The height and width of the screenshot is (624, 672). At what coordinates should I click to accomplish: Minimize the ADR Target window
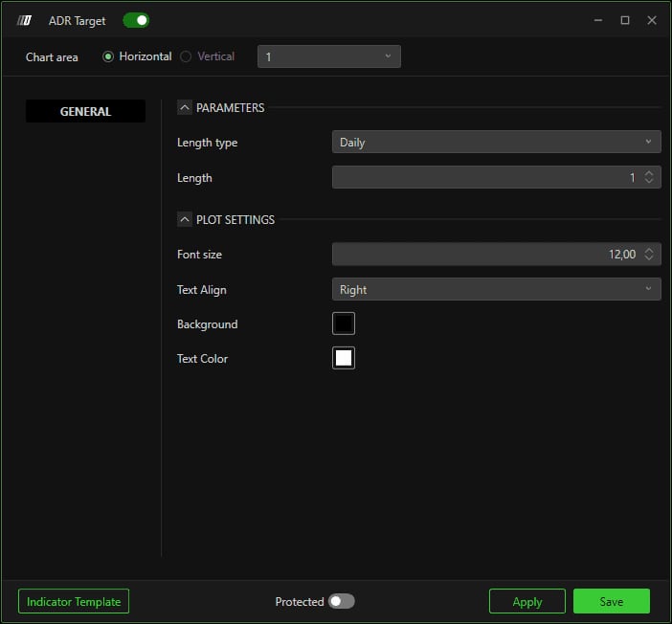[598, 20]
